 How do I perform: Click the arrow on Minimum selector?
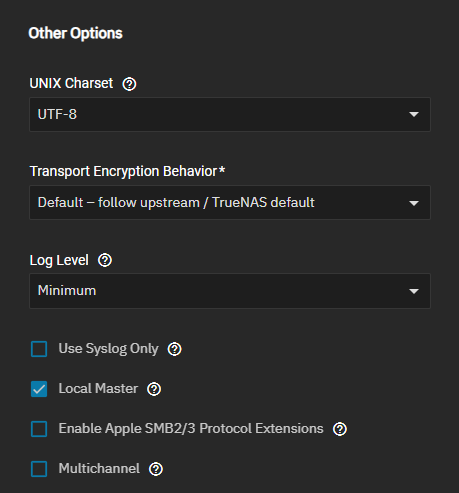(414, 291)
